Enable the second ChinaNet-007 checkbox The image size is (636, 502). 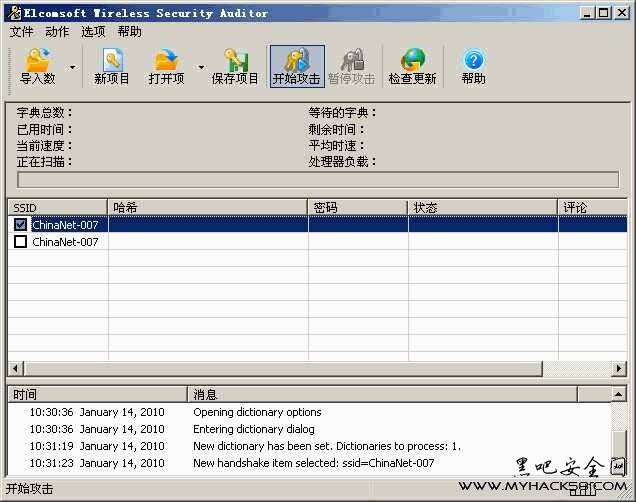[x=20, y=242]
